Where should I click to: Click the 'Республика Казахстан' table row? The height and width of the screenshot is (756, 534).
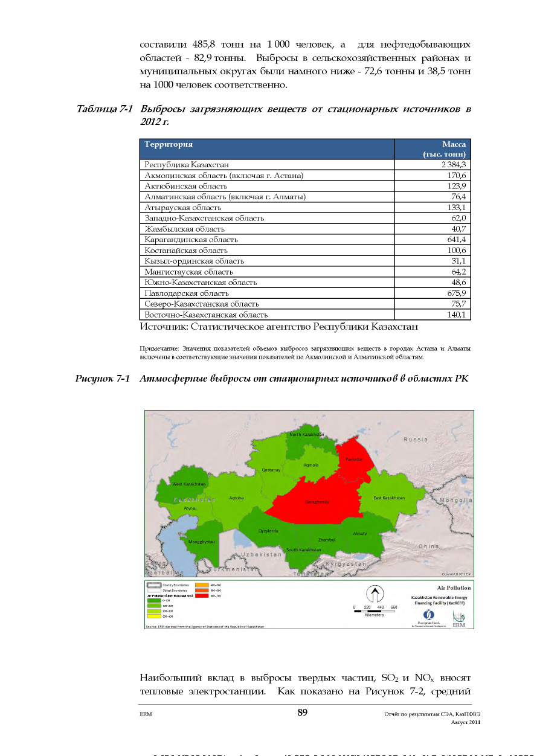[x=305, y=164]
